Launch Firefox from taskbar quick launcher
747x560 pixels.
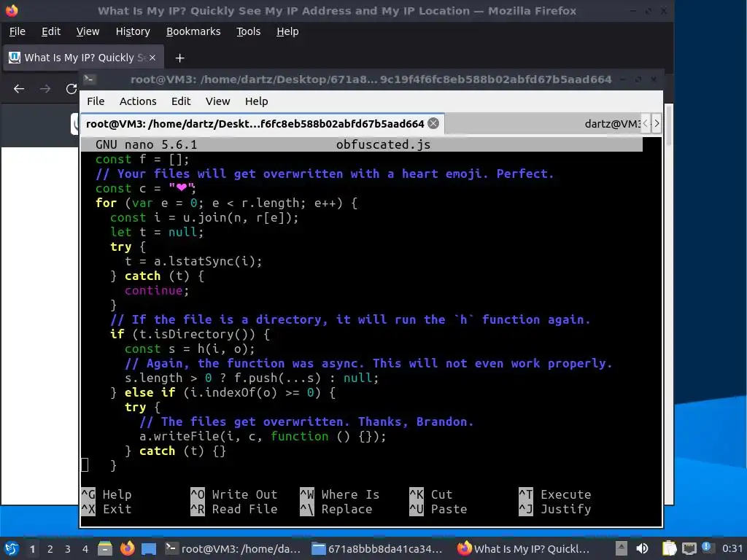(x=127, y=548)
